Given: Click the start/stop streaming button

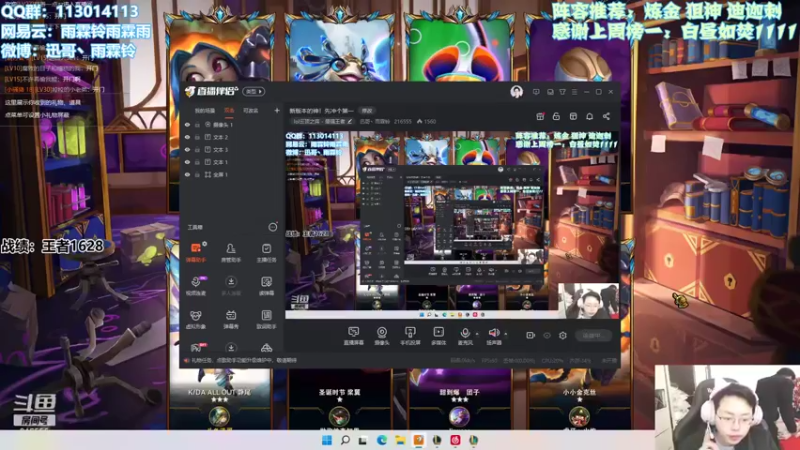Looking at the screenshot, I should coord(592,335).
